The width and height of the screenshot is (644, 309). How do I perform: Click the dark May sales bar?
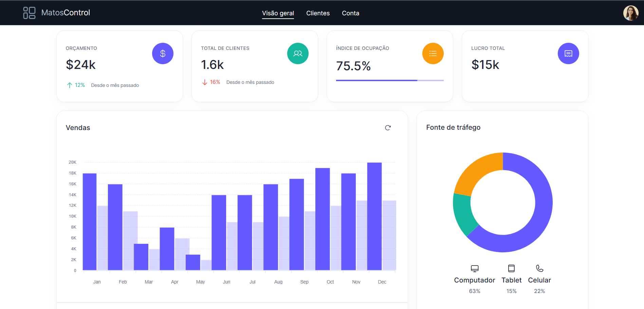[x=193, y=262]
